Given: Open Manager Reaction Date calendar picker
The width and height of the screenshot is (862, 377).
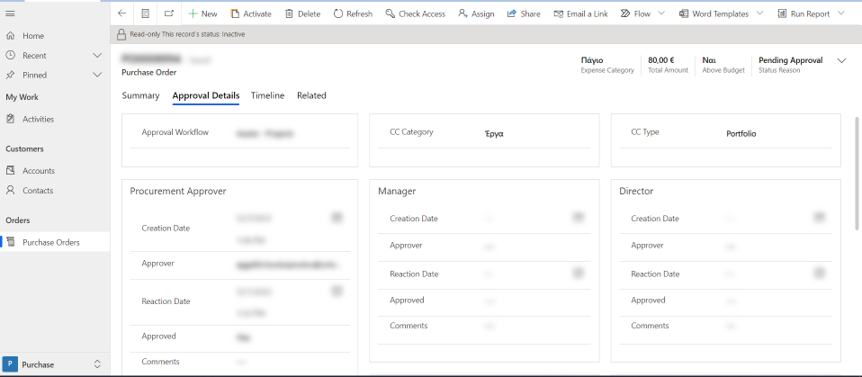Looking at the screenshot, I should tap(577, 273).
